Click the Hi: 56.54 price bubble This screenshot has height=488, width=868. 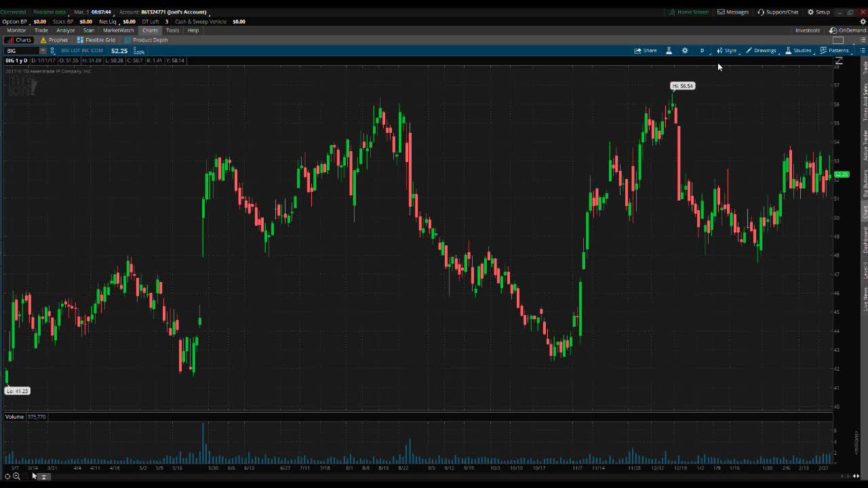(682, 86)
